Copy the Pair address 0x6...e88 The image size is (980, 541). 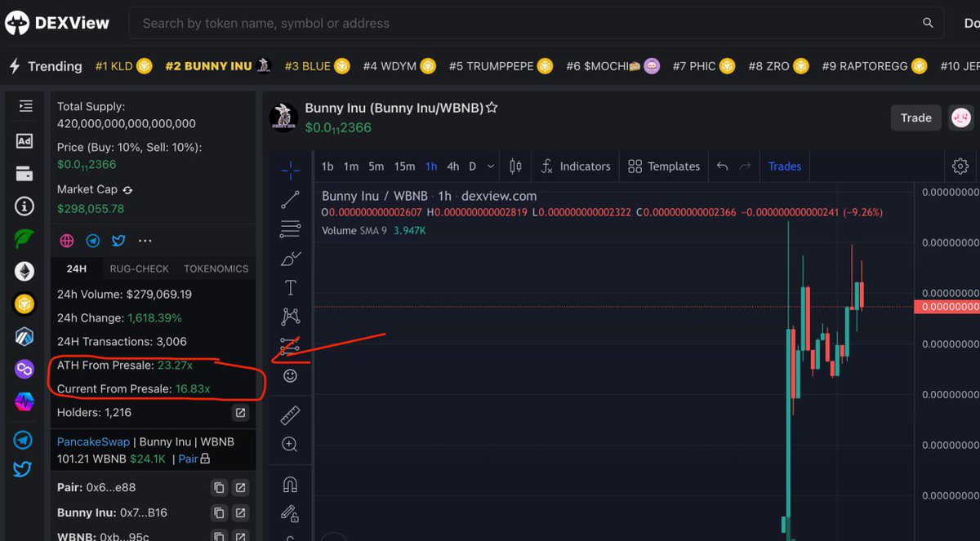pyautogui.click(x=219, y=487)
